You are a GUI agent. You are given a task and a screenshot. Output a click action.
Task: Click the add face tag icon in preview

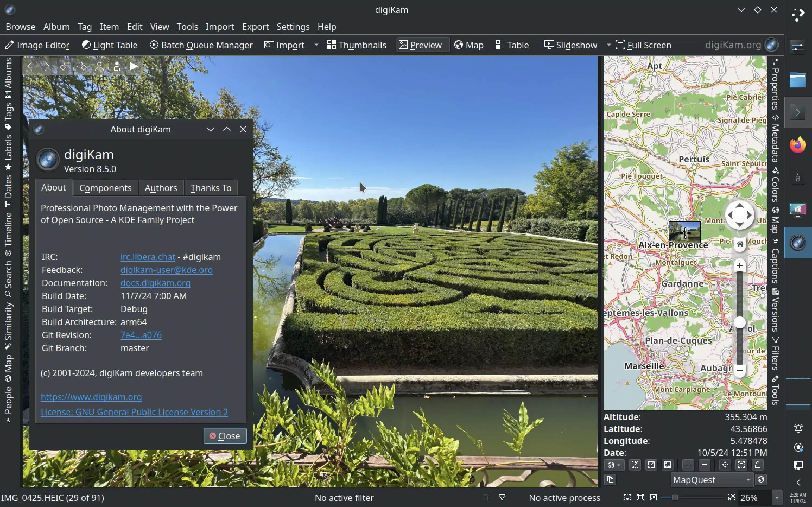pos(116,66)
